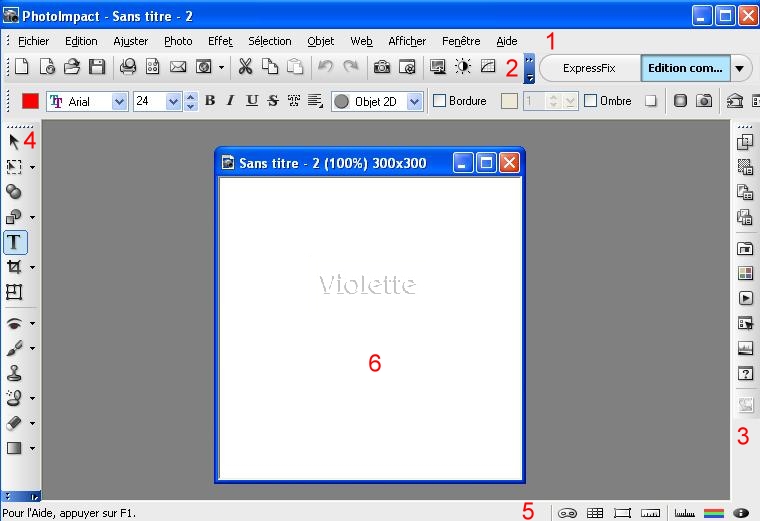Toggle Bold text formatting

(210, 101)
